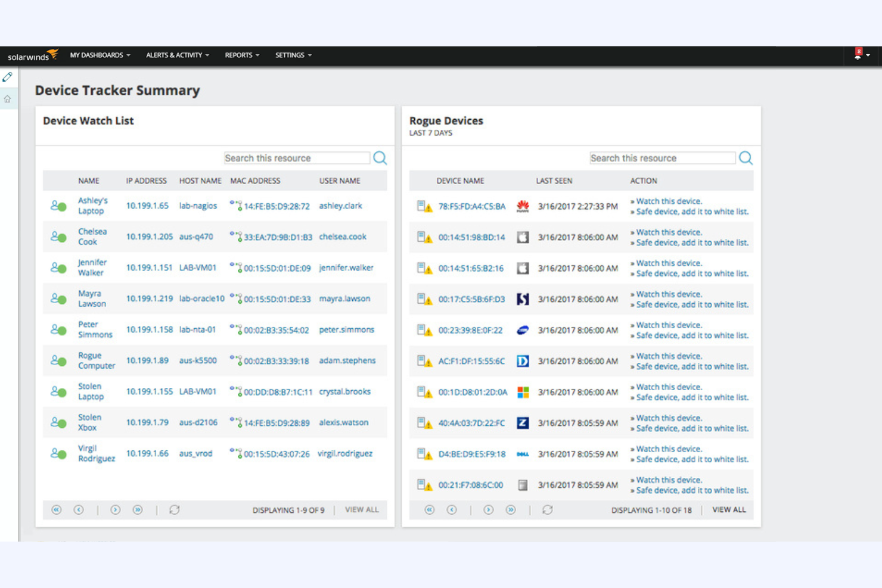Click the search magnifier in Device Watch List
This screenshot has width=882, height=588.
click(x=380, y=158)
